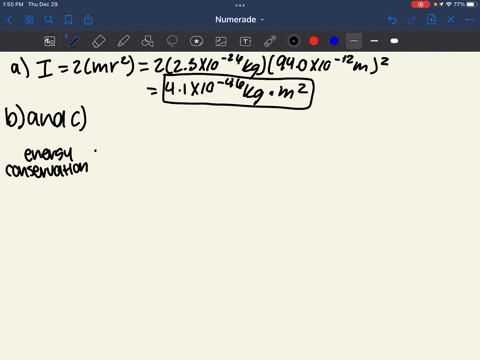
Task: Tap the red screen recording indicator
Action: 420,4
